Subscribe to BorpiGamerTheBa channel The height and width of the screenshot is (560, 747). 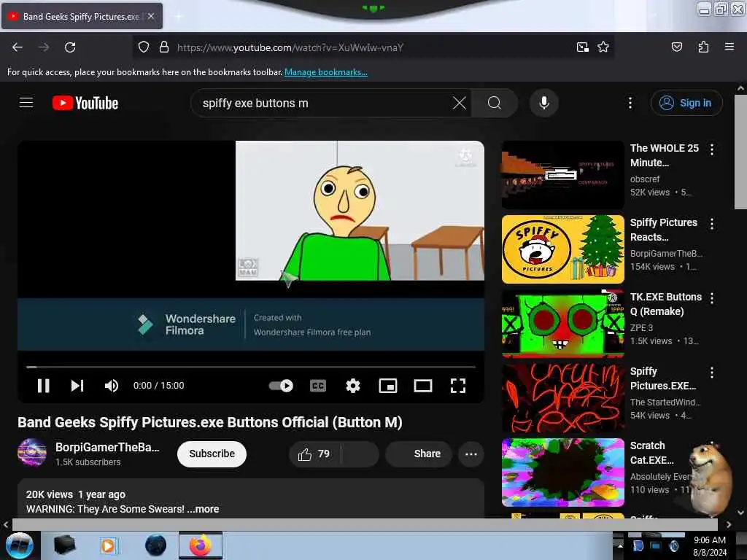(212, 454)
